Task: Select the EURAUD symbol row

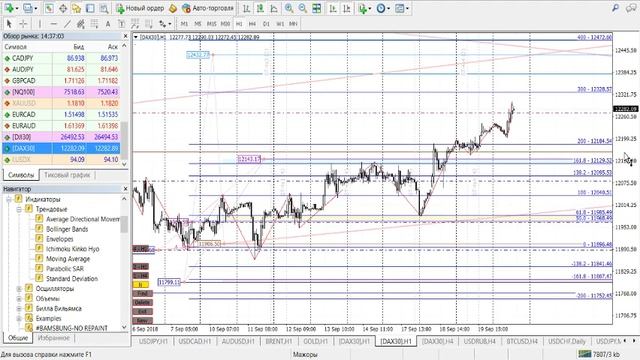Action: click(x=61, y=126)
